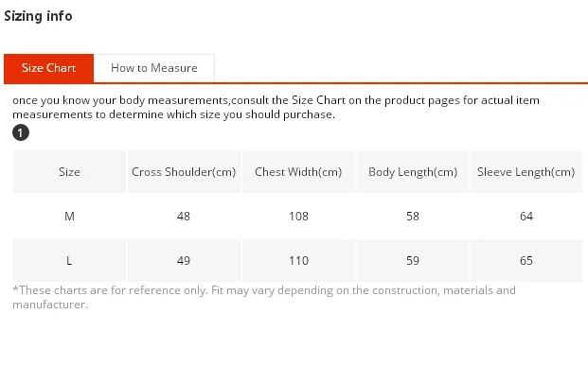Click the M sleeve length value 64
Viewport: 588px width, 366px height.
pyautogui.click(x=526, y=217)
